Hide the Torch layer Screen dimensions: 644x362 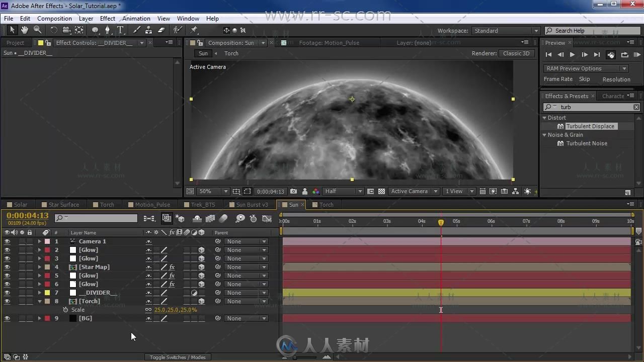[7, 301]
